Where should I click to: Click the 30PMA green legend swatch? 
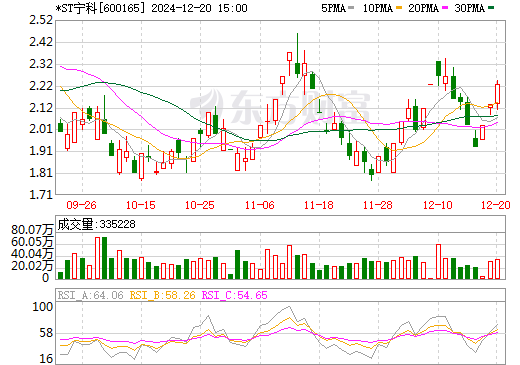(491, 7)
